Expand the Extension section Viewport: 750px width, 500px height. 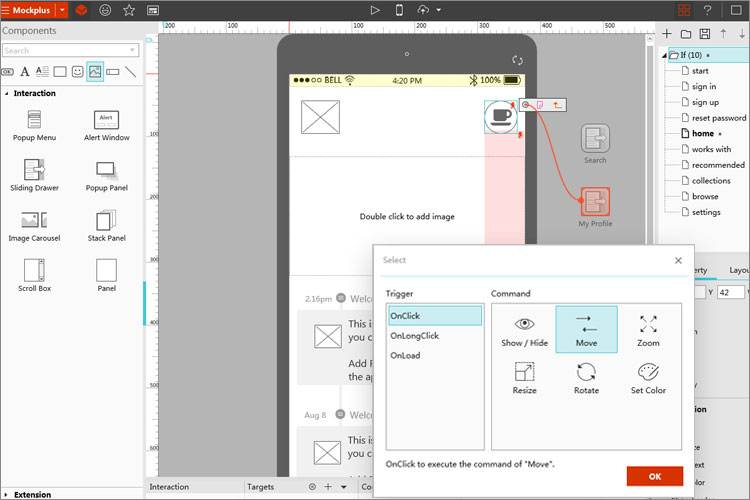tap(6, 495)
